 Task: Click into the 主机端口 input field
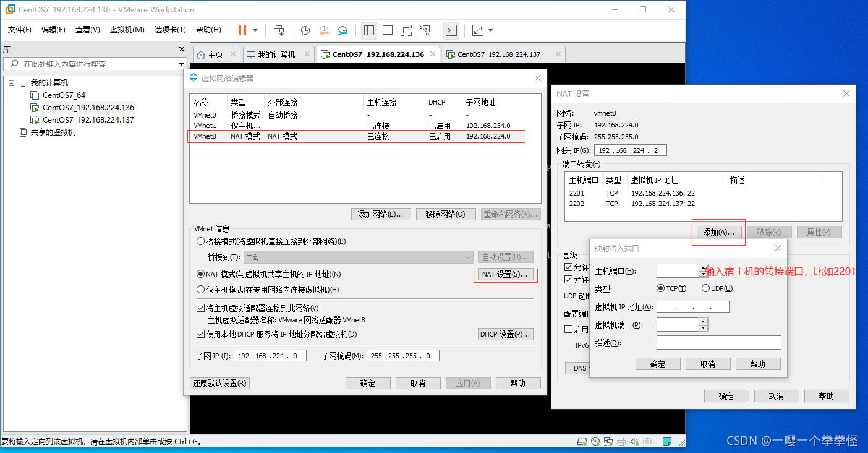point(678,271)
